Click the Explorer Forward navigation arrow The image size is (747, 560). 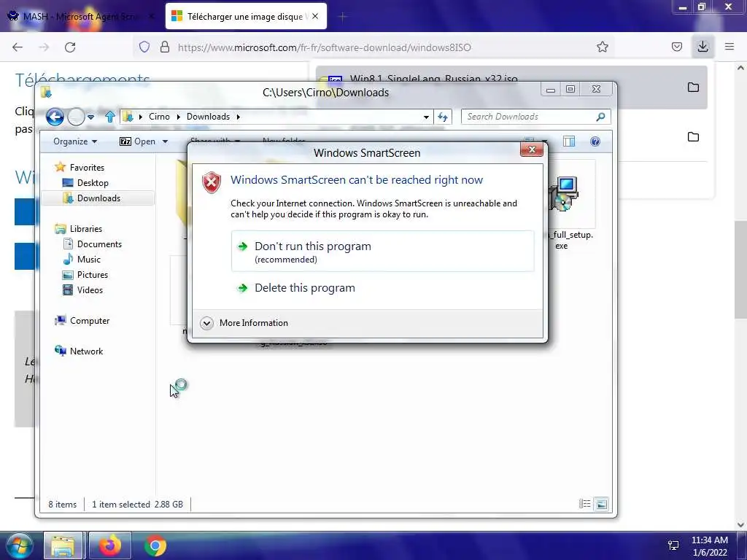(x=76, y=117)
